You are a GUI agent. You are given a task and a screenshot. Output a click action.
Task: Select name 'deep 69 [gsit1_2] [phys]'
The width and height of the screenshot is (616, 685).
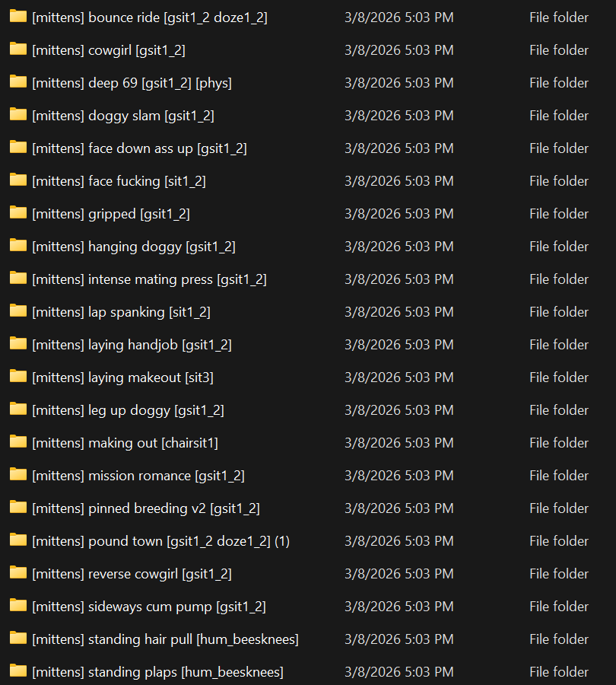[x=160, y=83]
